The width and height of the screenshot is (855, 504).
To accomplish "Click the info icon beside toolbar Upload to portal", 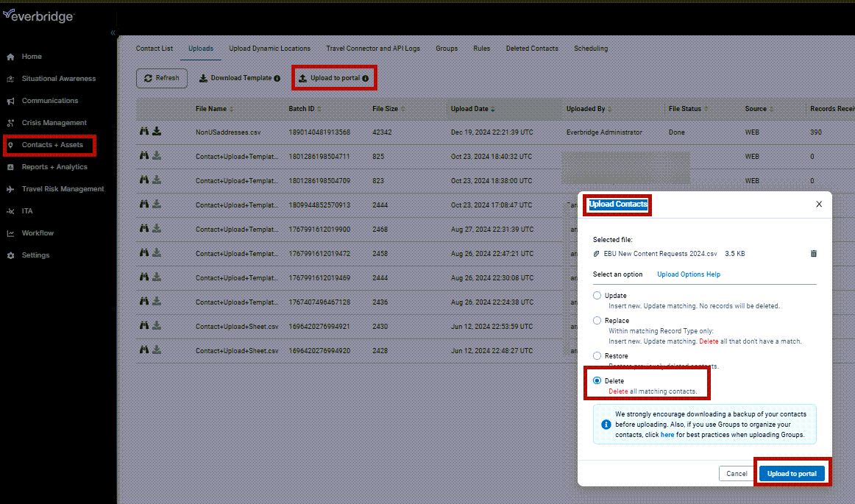I will [366, 79].
